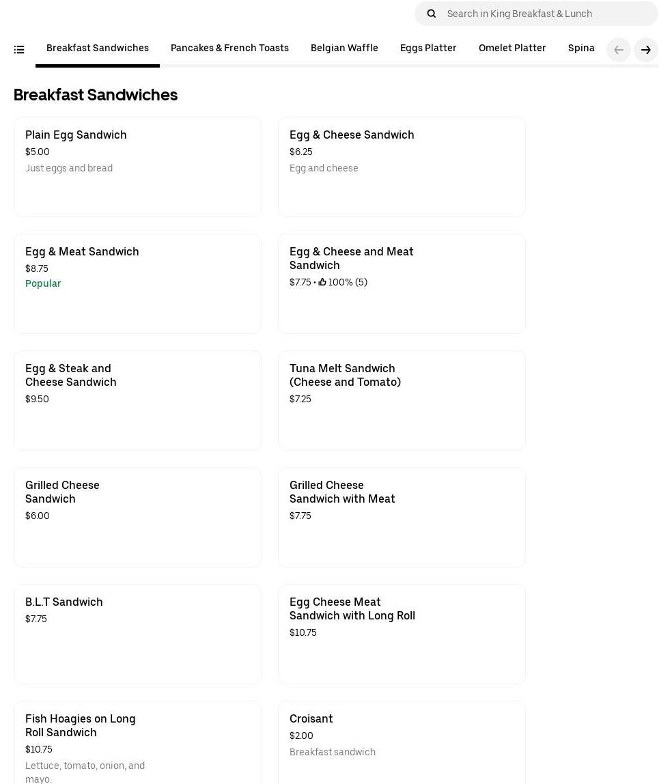Viewport: 672px width, 784px height.
Task: Go to Omelet Platter tab
Action: [512, 48]
